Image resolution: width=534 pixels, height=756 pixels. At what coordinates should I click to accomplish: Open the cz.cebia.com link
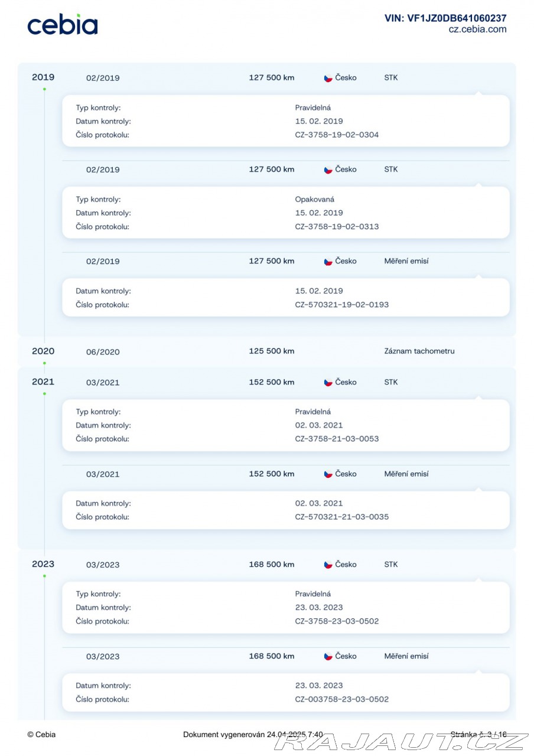tap(477, 29)
